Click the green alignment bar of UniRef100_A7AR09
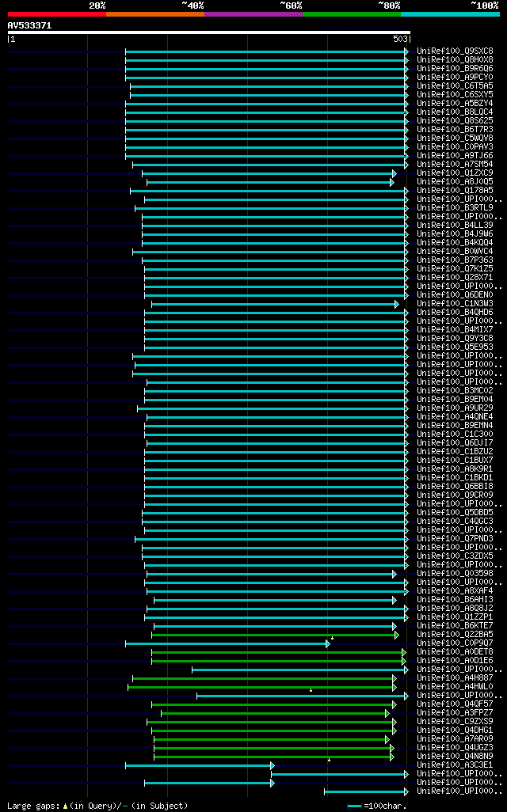This screenshot has width=507, height=812. pos(272,739)
